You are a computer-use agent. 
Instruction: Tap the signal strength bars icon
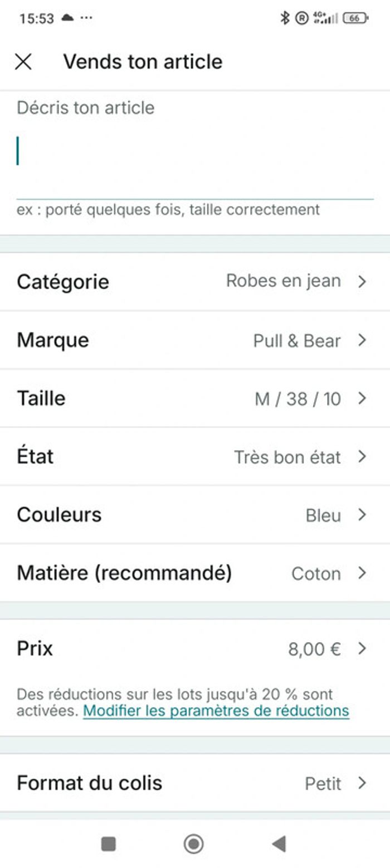pyautogui.click(x=326, y=18)
